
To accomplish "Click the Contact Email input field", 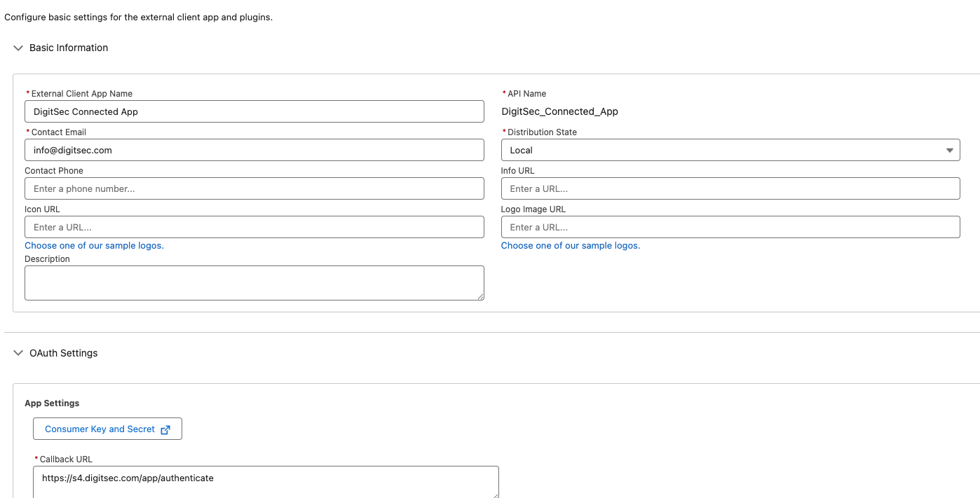I will pyautogui.click(x=254, y=150).
